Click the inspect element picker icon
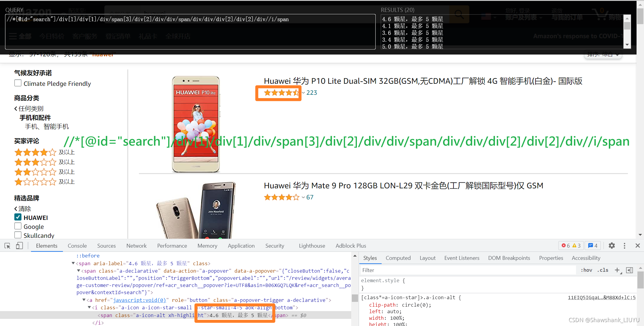 click(x=7, y=246)
